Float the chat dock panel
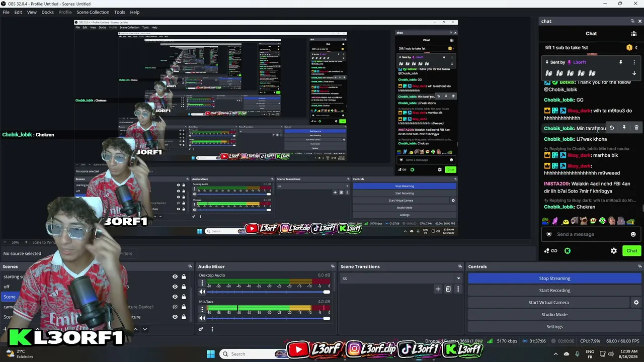The image size is (644, 362). [x=632, y=21]
